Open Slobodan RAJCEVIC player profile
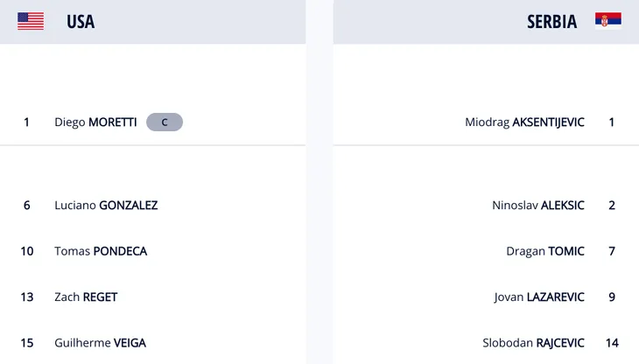 [533, 343]
